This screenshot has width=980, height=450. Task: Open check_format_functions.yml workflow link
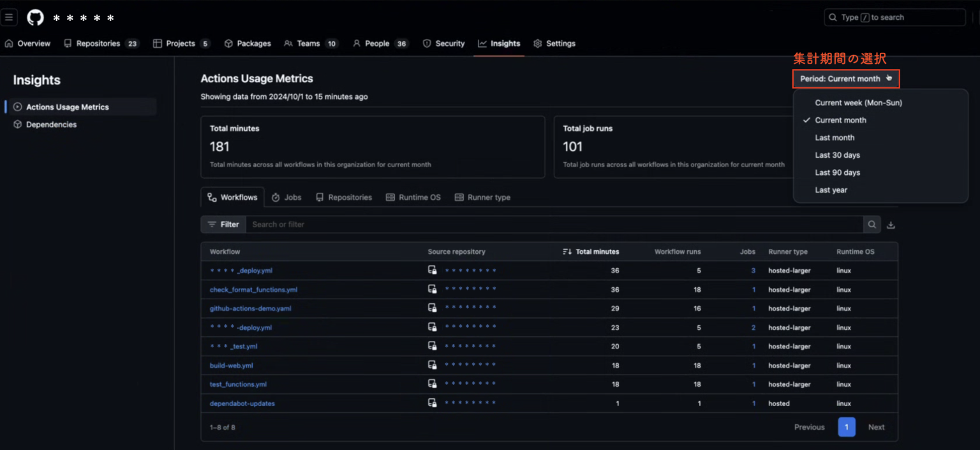(x=253, y=290)
